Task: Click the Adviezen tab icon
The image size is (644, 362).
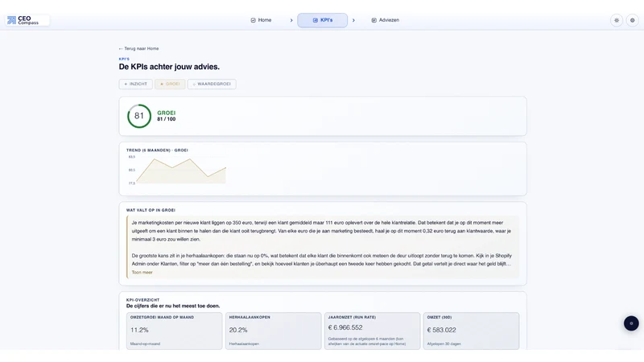Action: (x=374, y=20)
